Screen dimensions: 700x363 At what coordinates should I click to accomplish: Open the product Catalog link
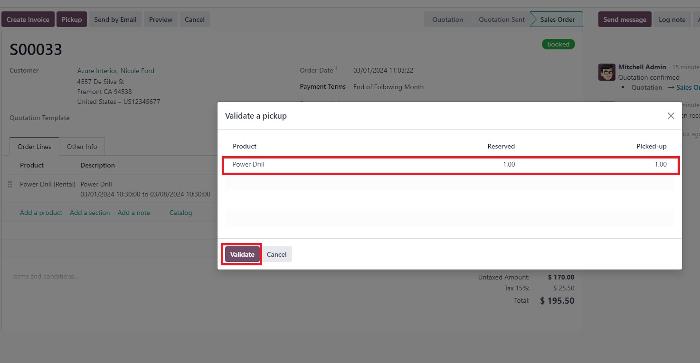tap(181, 213)
